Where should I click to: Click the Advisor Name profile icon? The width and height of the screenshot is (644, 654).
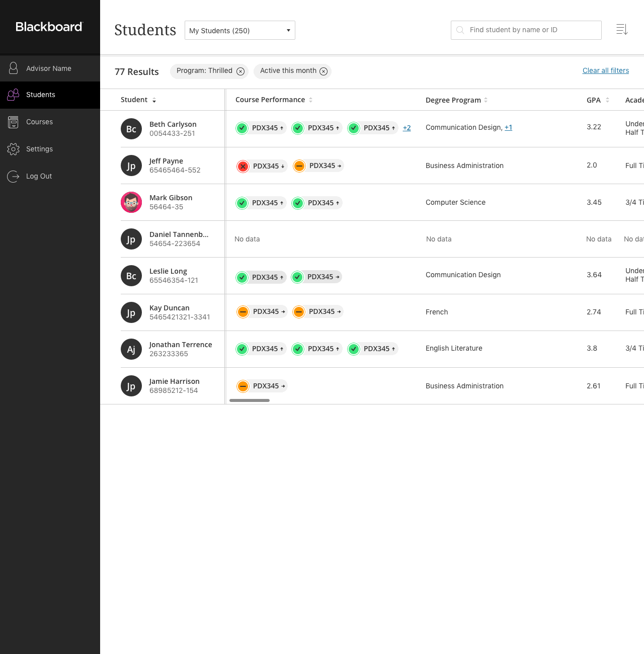pos(14,68)
